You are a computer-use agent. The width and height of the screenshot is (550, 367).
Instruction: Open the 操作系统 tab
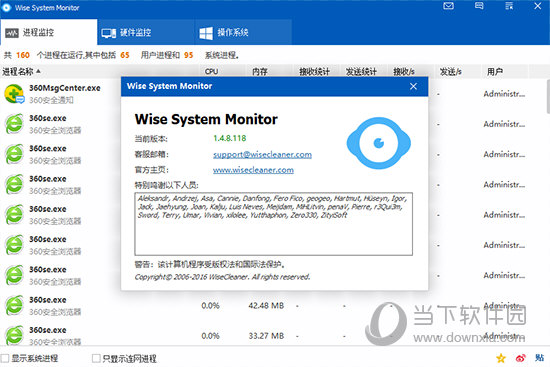[243, 33]
